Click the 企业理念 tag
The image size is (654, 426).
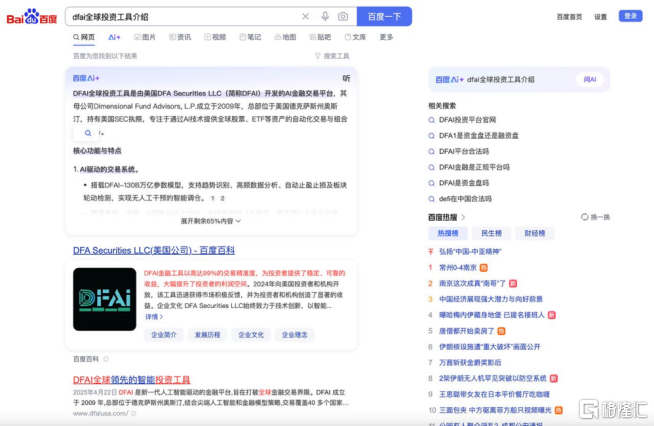(294, 335)
